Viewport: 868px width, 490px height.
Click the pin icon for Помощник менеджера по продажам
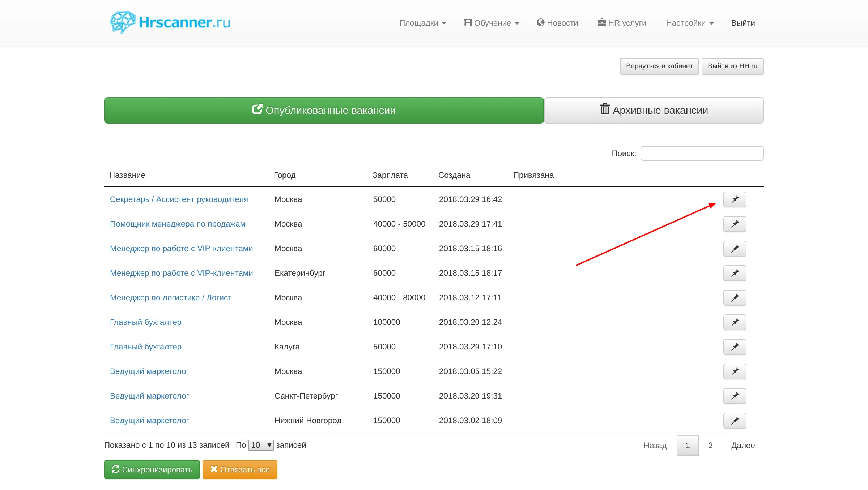click(x=735, y=224)
